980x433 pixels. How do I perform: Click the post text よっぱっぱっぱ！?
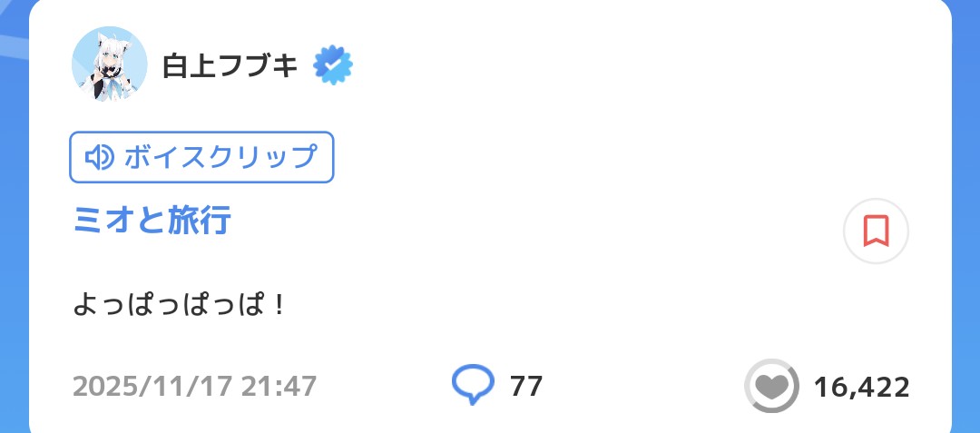(x=181, y=304)
